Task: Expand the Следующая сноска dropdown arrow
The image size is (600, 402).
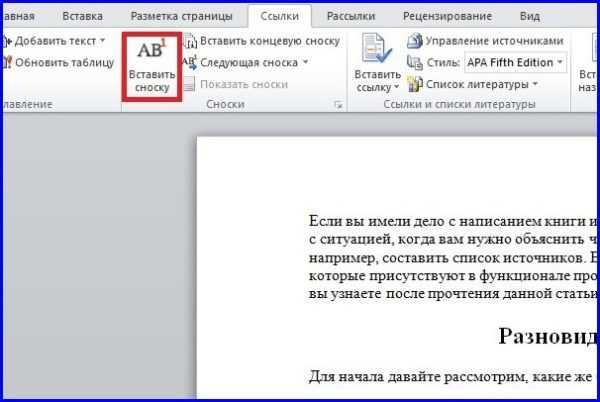Action: [x=305, y=63]
